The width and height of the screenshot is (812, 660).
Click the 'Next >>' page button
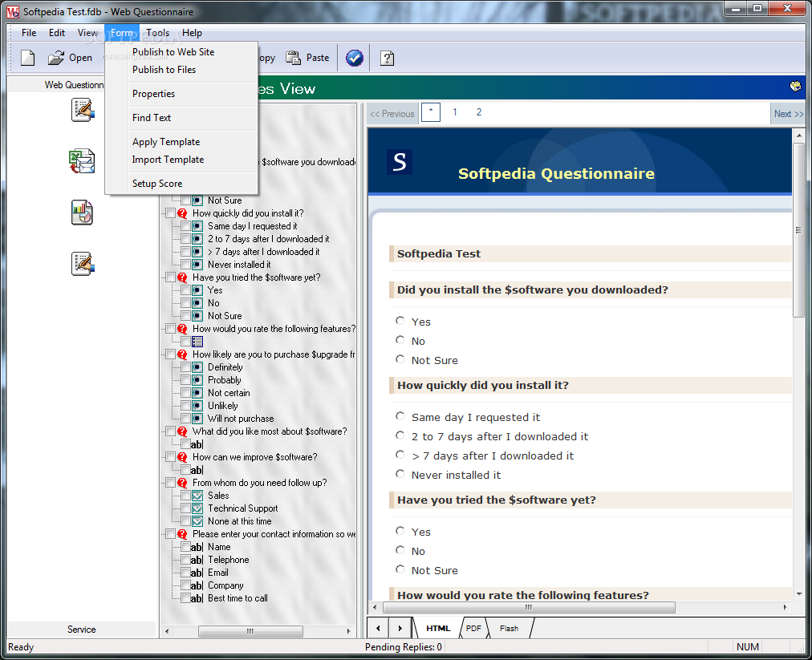pyautogui.click(x=788, y=113)
